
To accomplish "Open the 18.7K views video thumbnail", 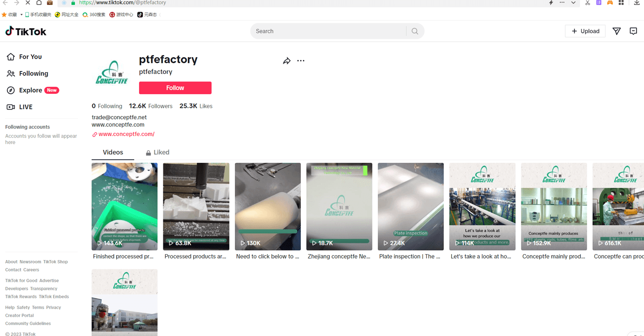I will coord(339,206).
